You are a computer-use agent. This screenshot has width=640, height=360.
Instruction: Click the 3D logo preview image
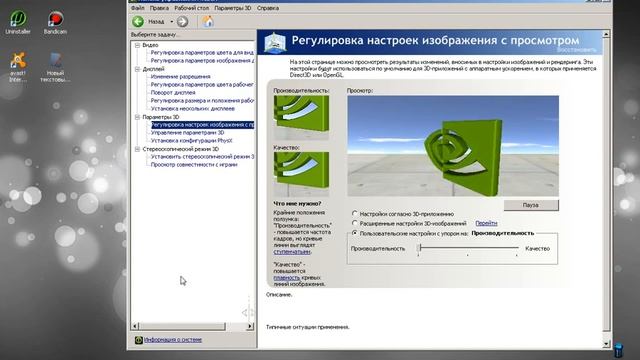[453, 146]
